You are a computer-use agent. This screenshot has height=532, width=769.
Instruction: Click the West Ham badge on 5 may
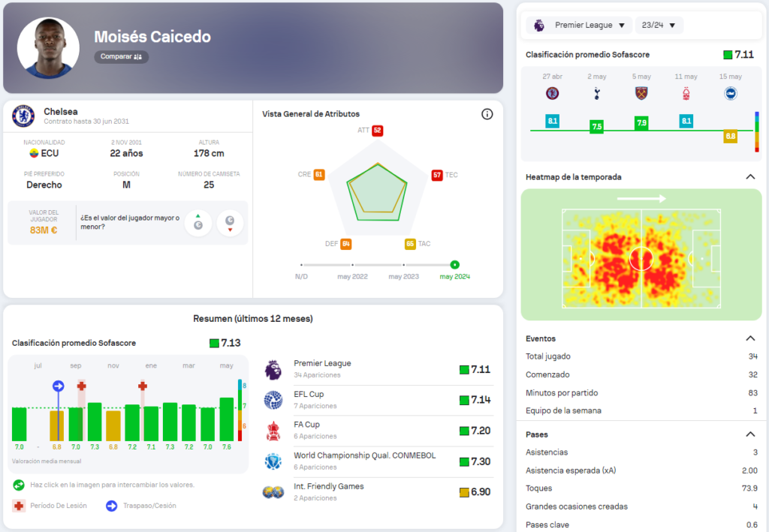click(641, 94)
